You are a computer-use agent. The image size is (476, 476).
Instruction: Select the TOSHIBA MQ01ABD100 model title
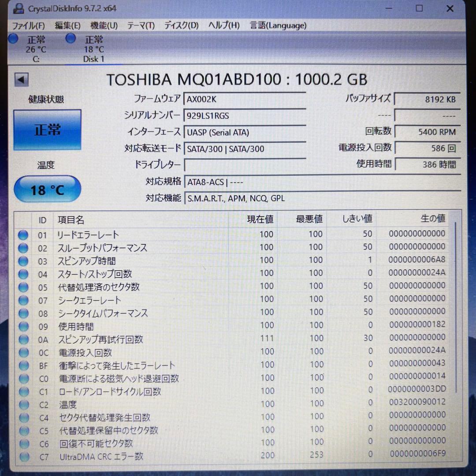click(238, 79)
